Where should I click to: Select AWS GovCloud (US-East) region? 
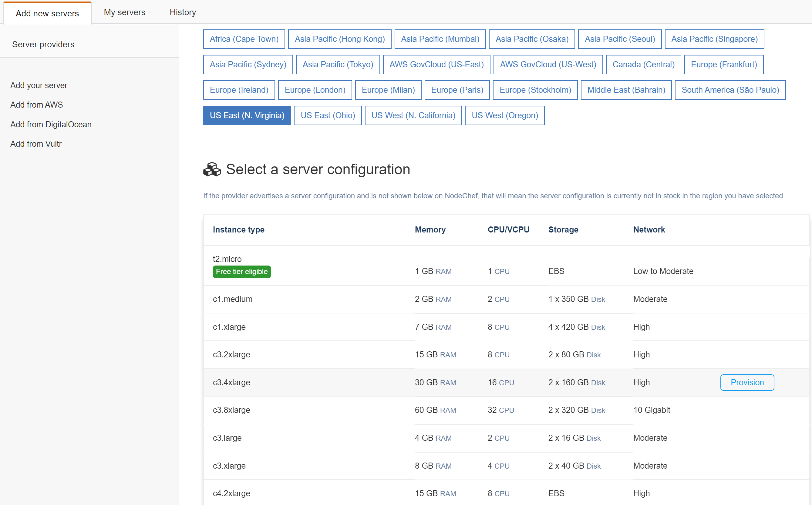436,65
